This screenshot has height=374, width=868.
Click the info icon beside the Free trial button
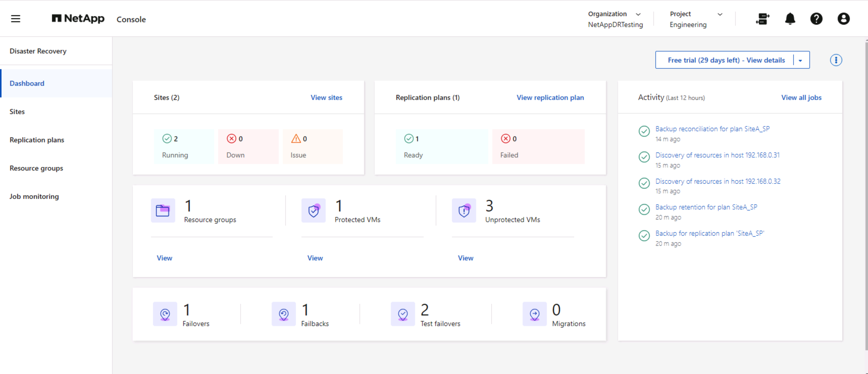(x=836, y=60)
